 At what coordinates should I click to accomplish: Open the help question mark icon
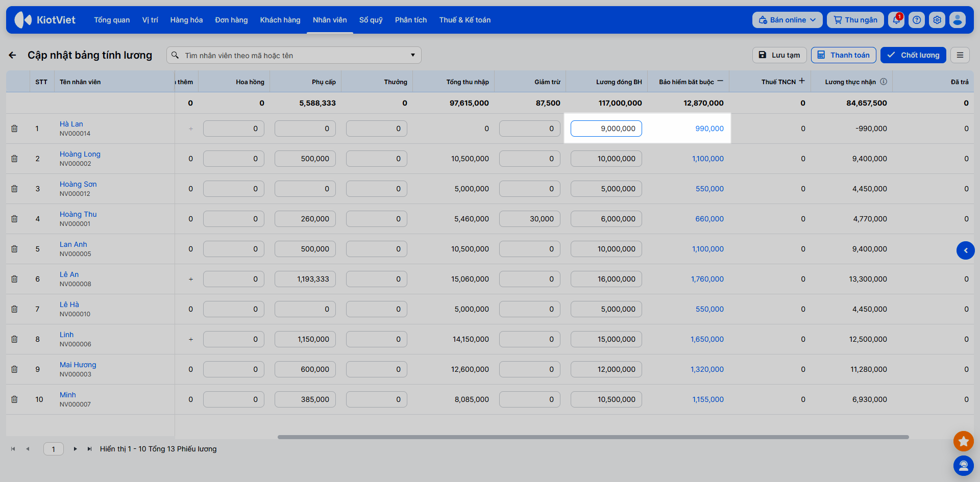pos(917,20)
